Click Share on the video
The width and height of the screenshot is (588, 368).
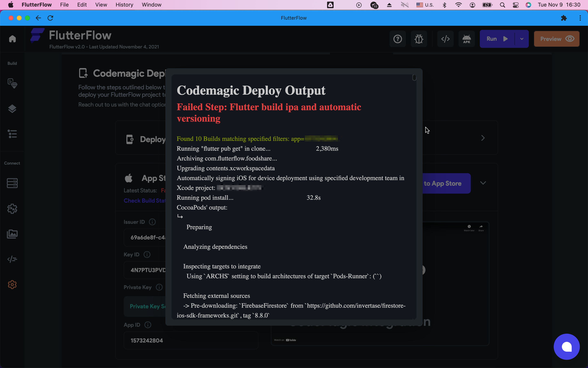point(481,228)
